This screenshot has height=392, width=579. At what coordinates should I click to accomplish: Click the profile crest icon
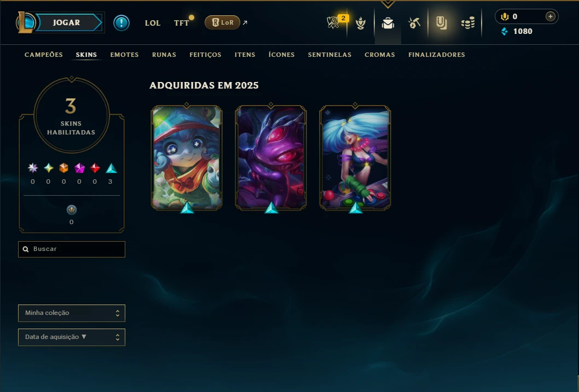361,23
